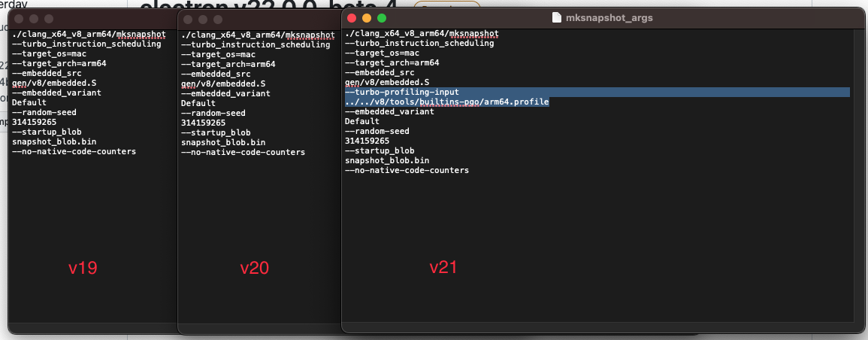Click --random-seed in the mksnapshot_args window
868x340 pixels.
[x=377, y=131]
